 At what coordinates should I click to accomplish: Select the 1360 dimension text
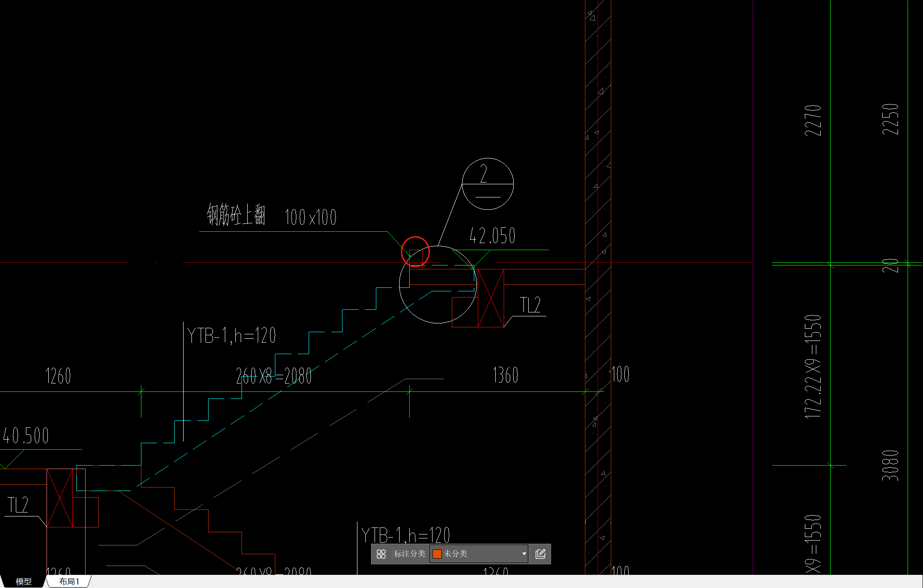506,375
